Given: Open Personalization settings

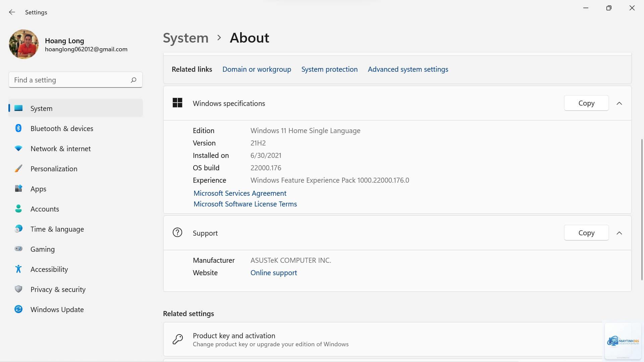Looking at the screenshot, I should pos(75,169).
